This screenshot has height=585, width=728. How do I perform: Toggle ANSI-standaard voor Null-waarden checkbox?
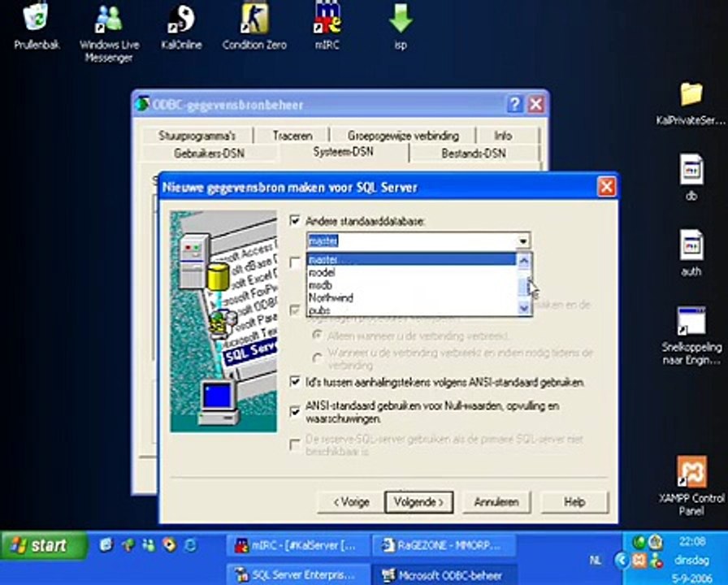[x=295, y=412]
